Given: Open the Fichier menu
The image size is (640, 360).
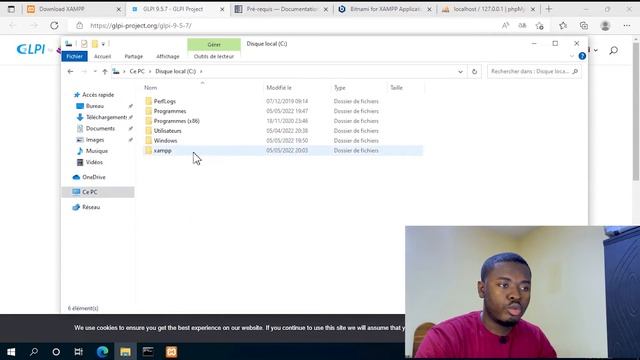Looking at the screenshot, I should 74,56.
